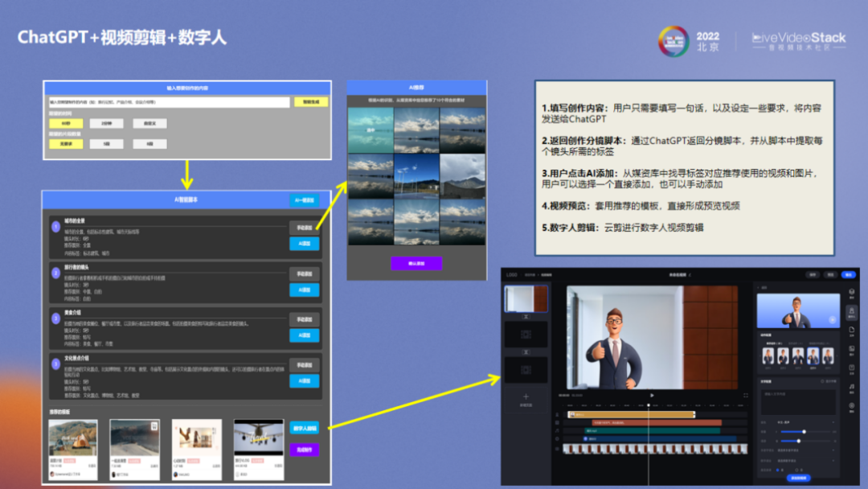Toggle the subtitle checkbox above text area
This screenshot has height=489, width=868.
(823, 381)
